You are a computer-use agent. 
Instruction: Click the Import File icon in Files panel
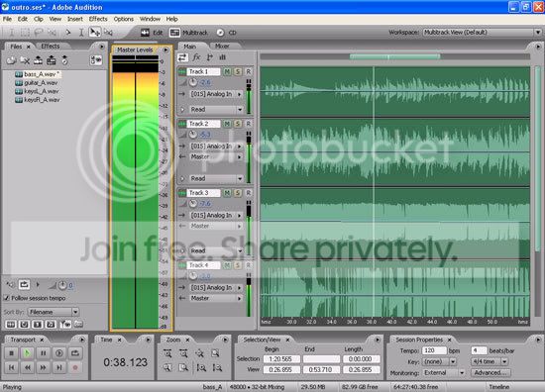(x=11, y=60)
